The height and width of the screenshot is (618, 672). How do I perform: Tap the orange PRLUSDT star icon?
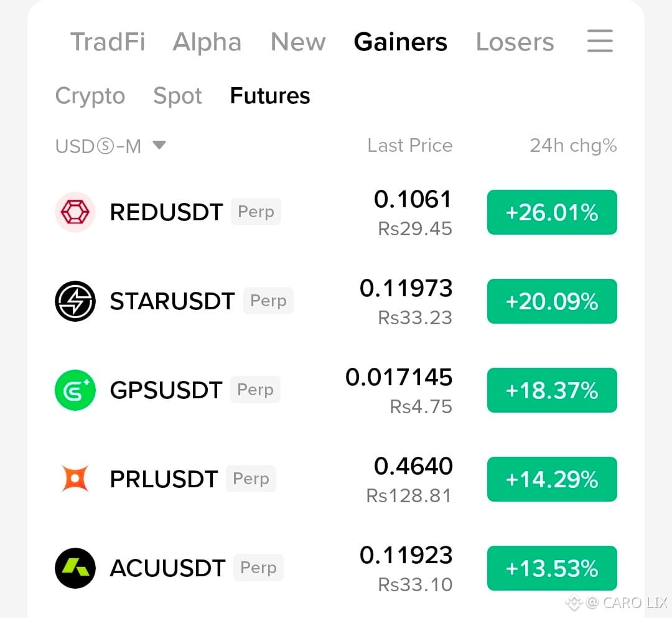pyautogui.click(x=75, y=479)
